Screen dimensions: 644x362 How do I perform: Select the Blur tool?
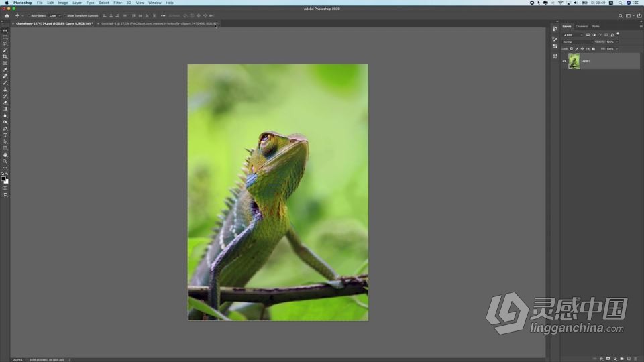tap(5, 116)
